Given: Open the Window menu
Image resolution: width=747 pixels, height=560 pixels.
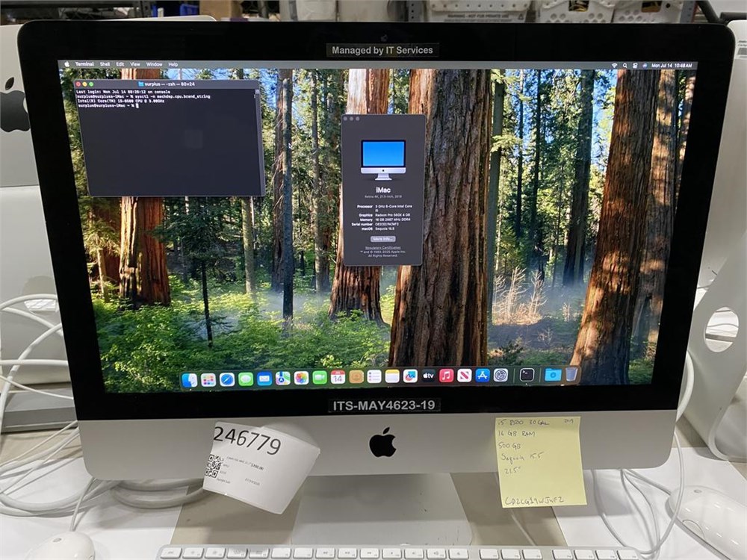Looking at the screenshot, I should (x=155, y=64).
